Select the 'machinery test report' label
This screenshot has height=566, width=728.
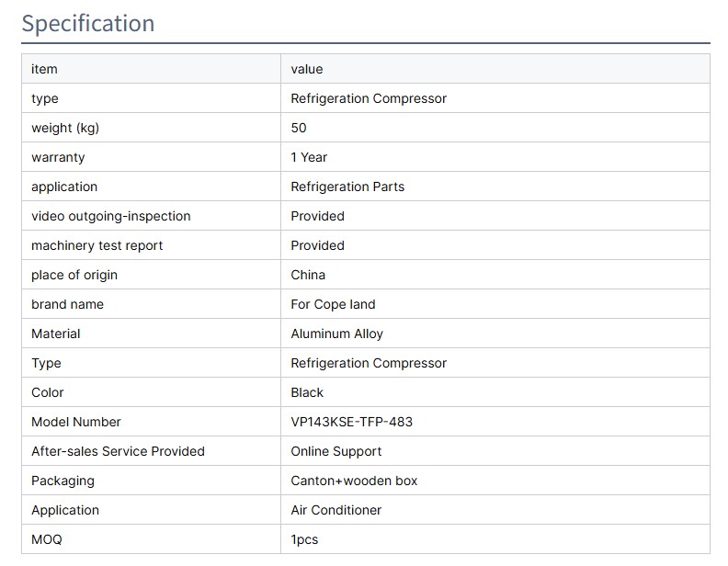click(x=97, y=245)
